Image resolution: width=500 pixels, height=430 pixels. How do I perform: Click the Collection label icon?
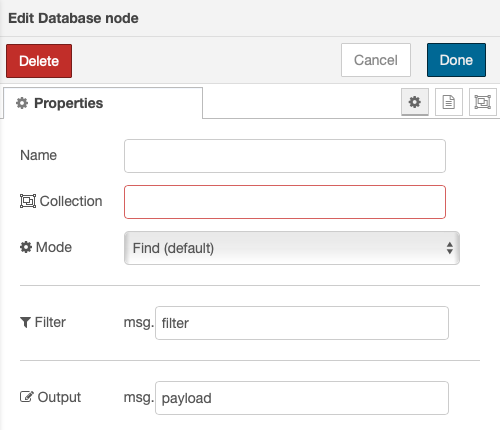pyautogui.click(x=28, y=201)
